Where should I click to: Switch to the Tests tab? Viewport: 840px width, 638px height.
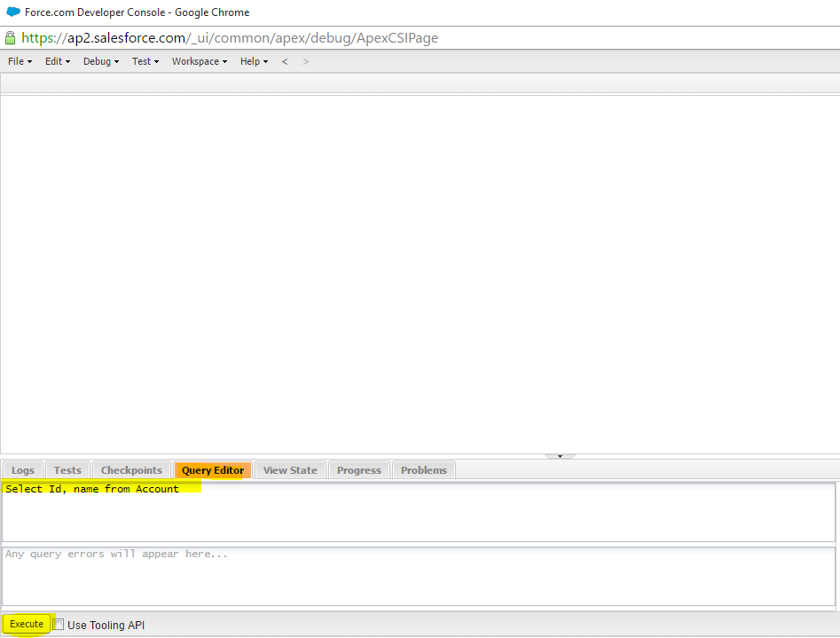tap(67, 469)
